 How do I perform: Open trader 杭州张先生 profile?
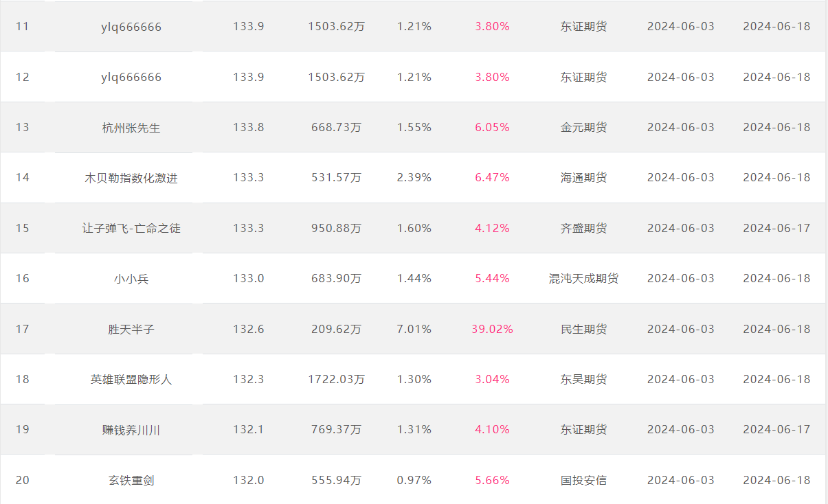coord(131,128)
